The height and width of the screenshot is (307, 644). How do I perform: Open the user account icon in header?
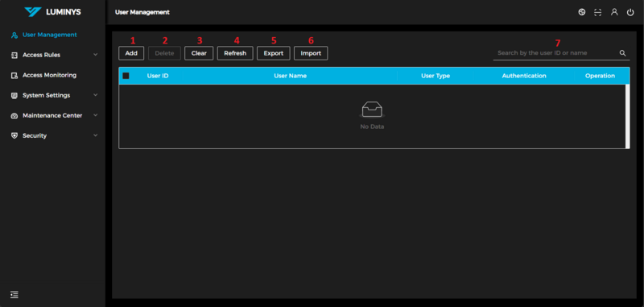[x=614, y=12]
